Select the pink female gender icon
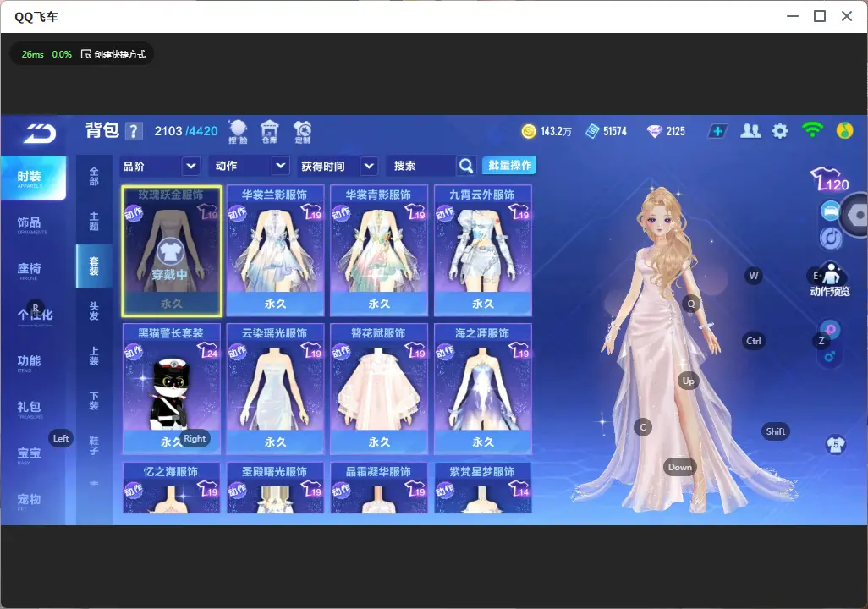 [x=831, y=330]
